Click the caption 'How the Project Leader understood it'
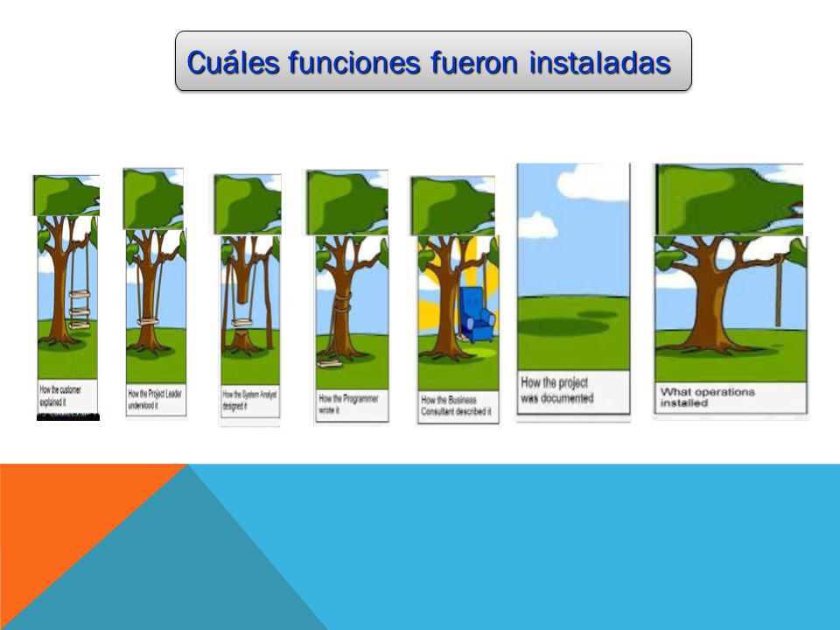The width and height of the screenshot is (840, 630). pos(155,400)
